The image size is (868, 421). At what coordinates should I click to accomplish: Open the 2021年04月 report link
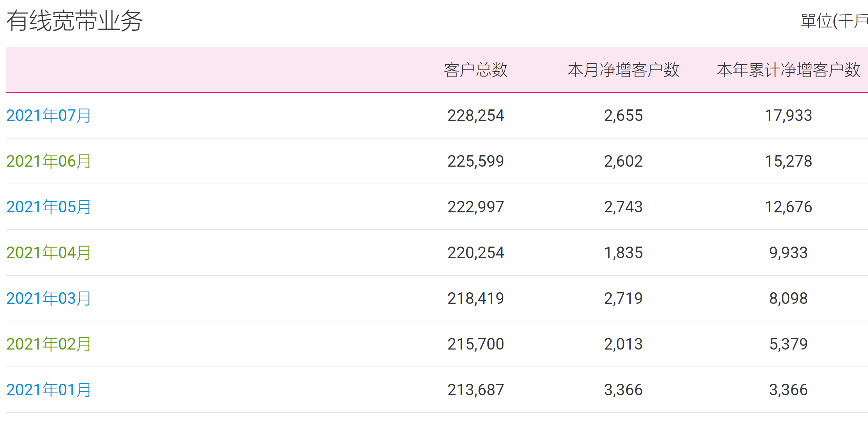point(48,253)
